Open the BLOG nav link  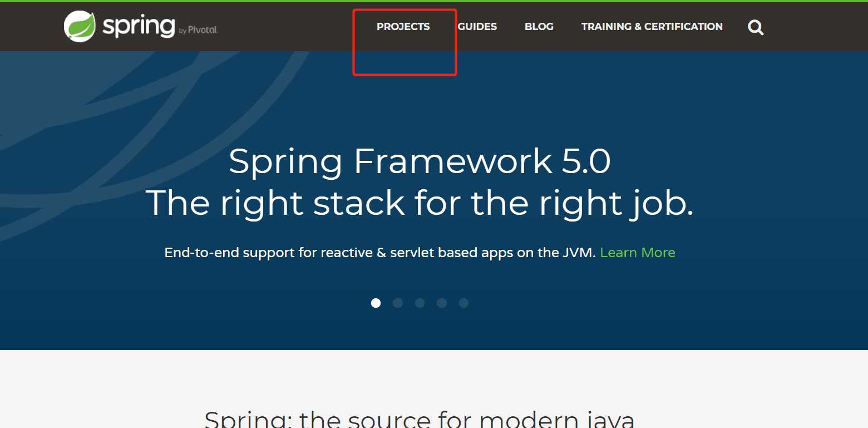point(539,27)
